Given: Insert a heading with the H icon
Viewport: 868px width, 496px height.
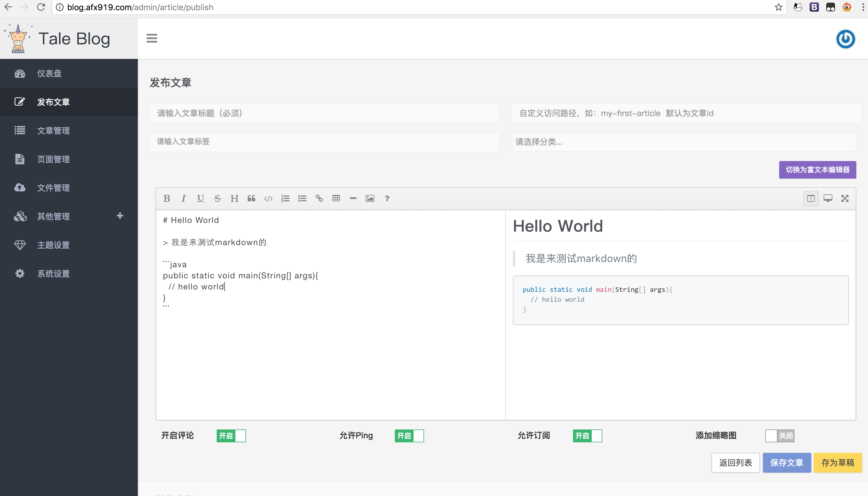Looking at the screenshot, I should 234,198.
